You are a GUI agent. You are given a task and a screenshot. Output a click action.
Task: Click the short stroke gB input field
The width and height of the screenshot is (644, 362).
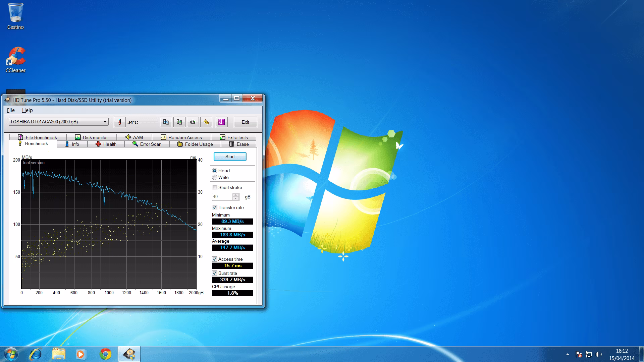coord(222,197)
